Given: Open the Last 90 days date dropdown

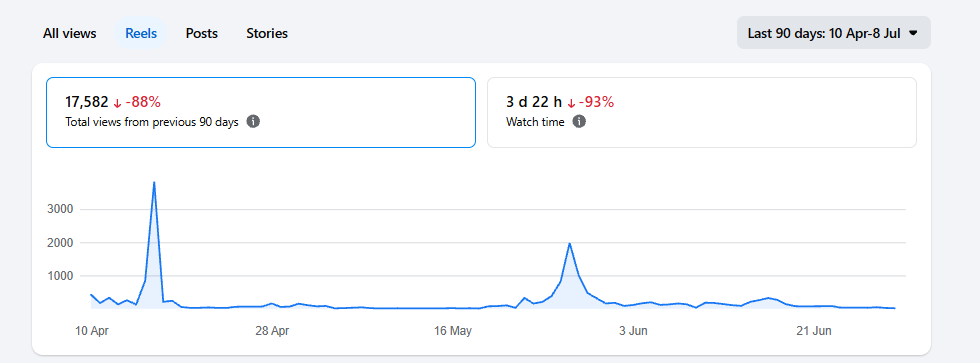Looking at the screenshot, I should tap(834, 33).
